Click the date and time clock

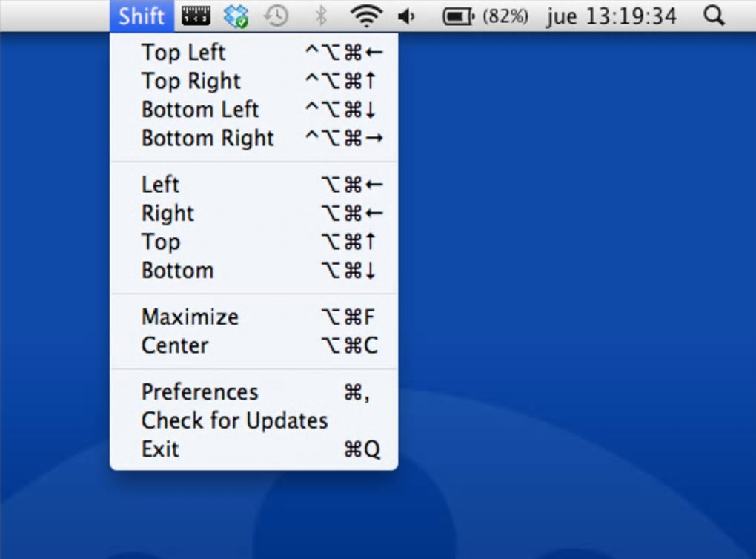[611, 16]
